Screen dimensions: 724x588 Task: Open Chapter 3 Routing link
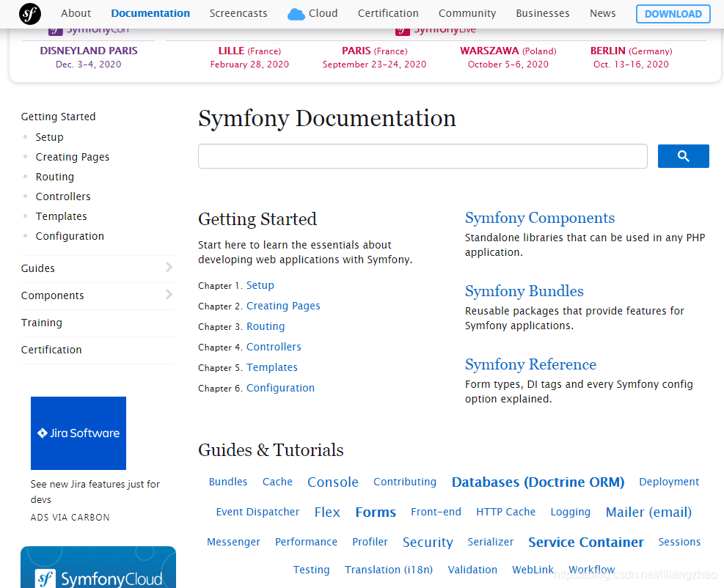coord(266,326)
